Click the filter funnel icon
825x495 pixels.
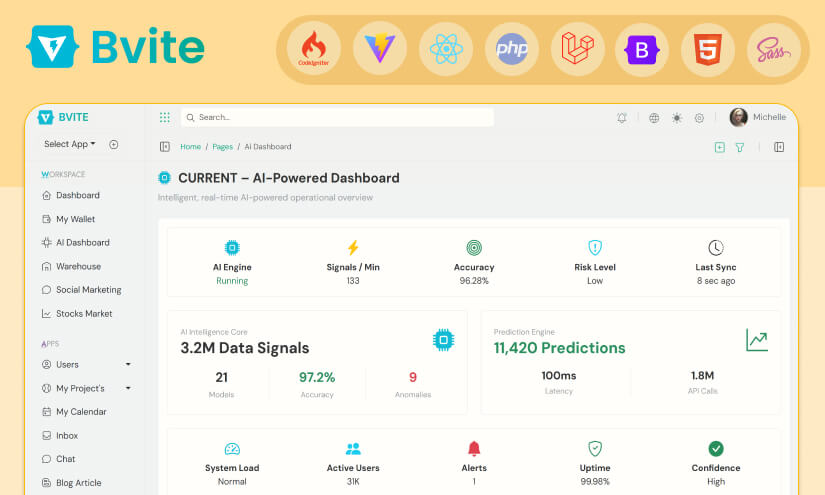coord(740,147)
